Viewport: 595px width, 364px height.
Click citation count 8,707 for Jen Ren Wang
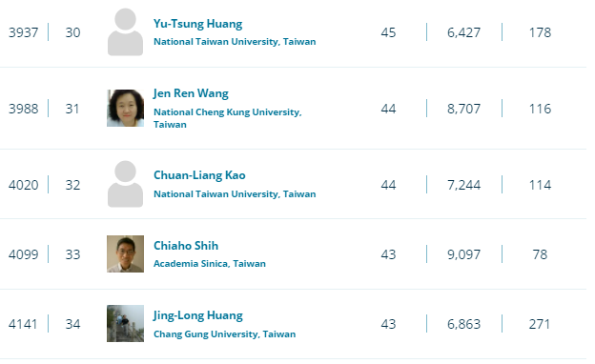(x=463, y=109)
